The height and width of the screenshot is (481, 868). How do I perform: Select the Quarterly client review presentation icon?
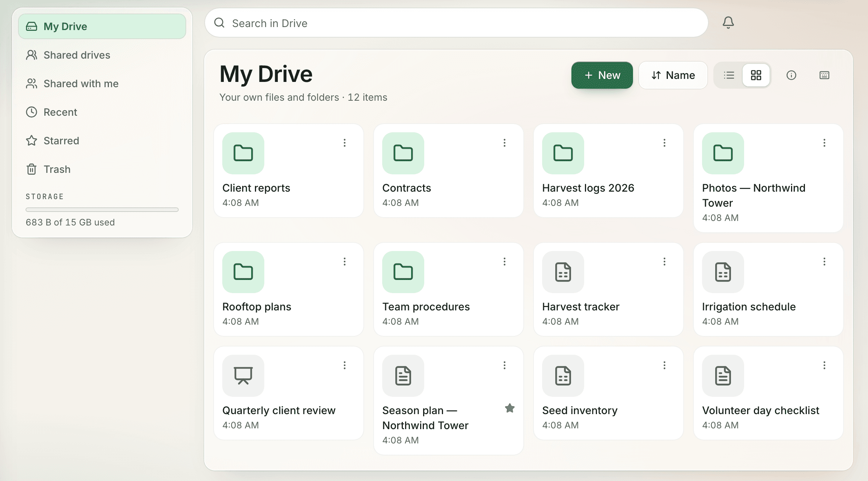pyautogui.click(x=243, y=376)
